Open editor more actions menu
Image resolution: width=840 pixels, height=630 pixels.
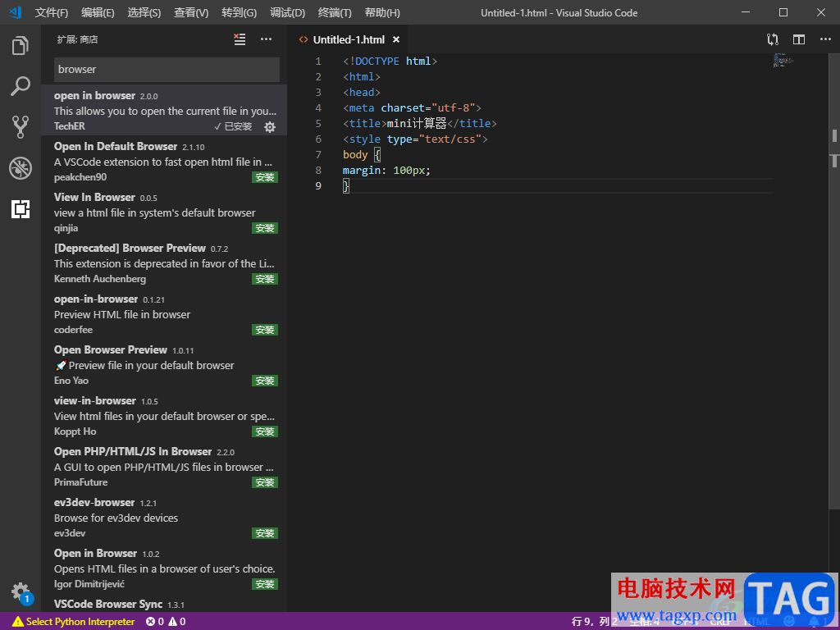(x=825, y=39)
